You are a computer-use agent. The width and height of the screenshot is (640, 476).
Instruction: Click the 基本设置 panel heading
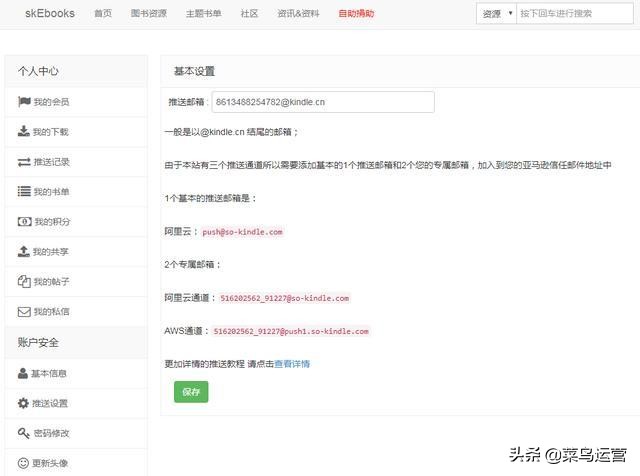point(194,71)
